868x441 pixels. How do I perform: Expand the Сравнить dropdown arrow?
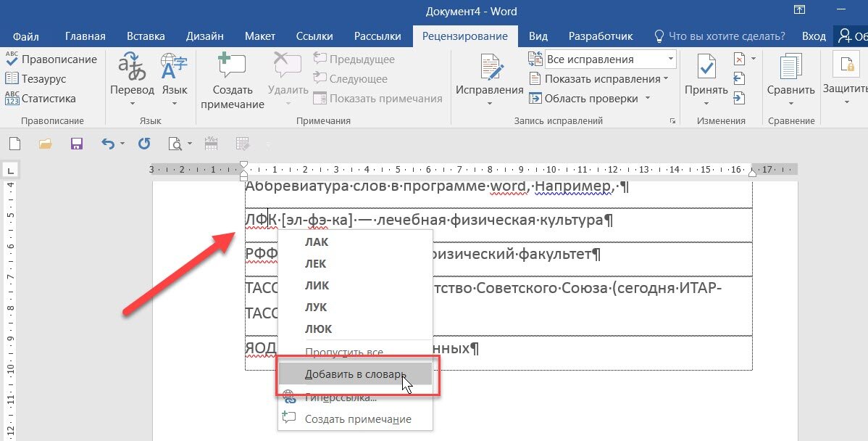791,103
